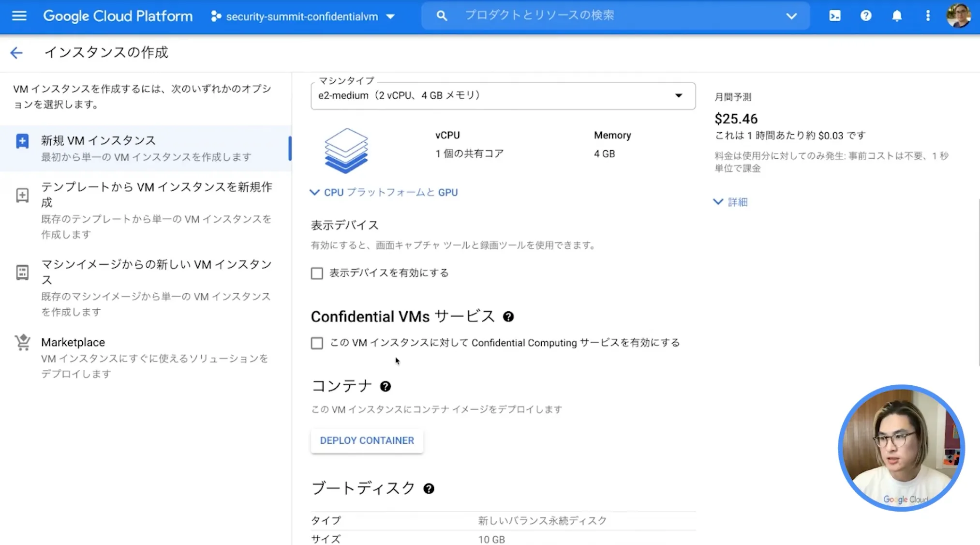Screen dimensions: 980x545
Task: Click the 1 個の共有コア vCPU value
Action: coord(469,154)
